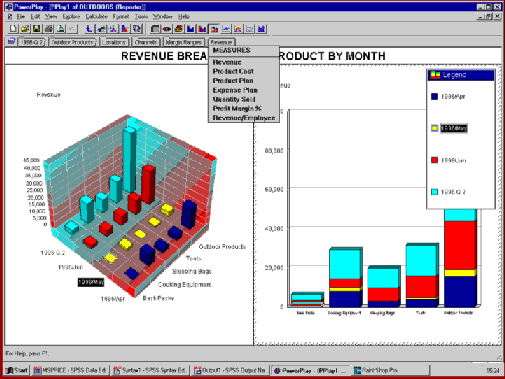
Task: Open the File menu
Action: click(x=21, y=16)
